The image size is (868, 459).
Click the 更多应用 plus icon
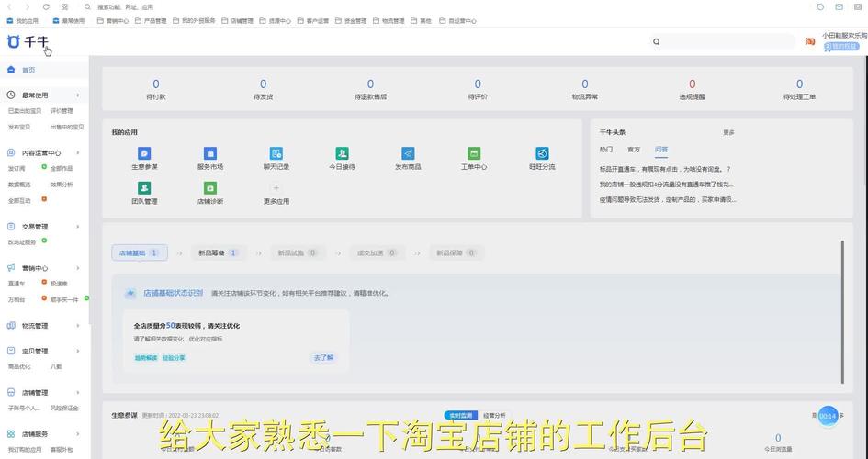click(276, 188)
